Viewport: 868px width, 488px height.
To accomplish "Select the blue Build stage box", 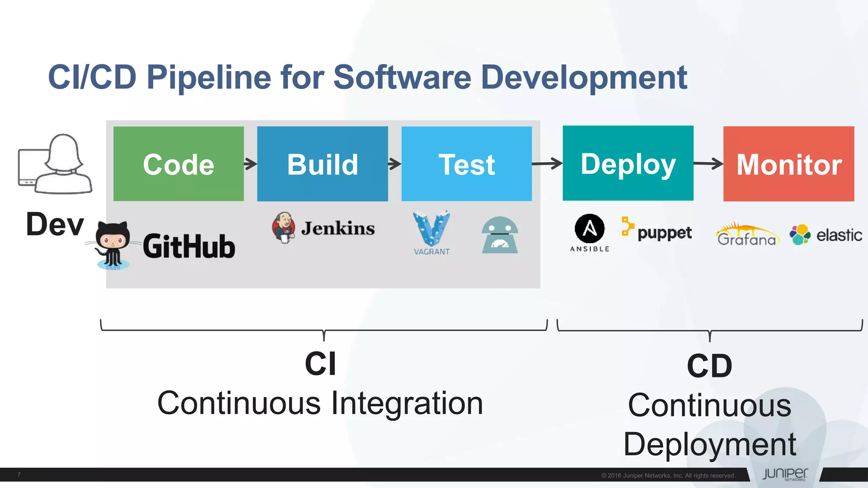I will [x=323, y=164].
